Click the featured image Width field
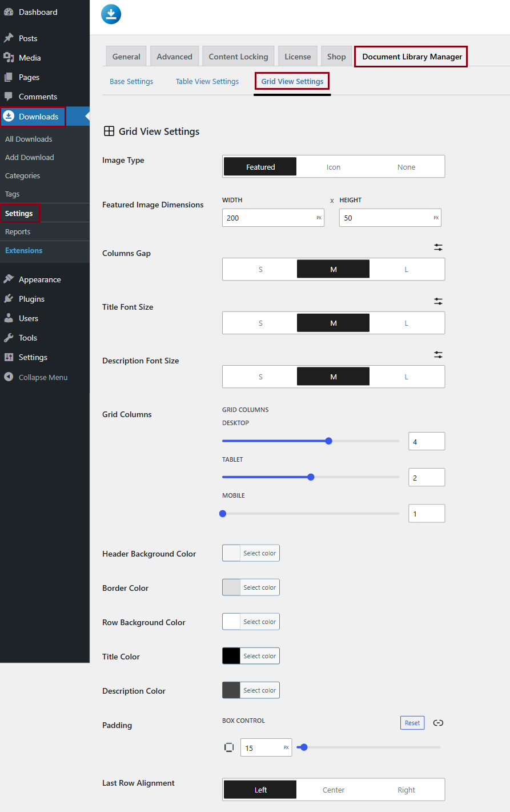The height and width of the screenshot is (812, 510). point(273,218)
